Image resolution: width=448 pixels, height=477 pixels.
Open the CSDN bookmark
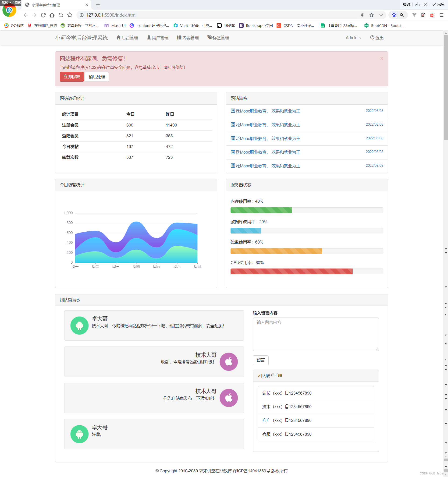point(295,26)
